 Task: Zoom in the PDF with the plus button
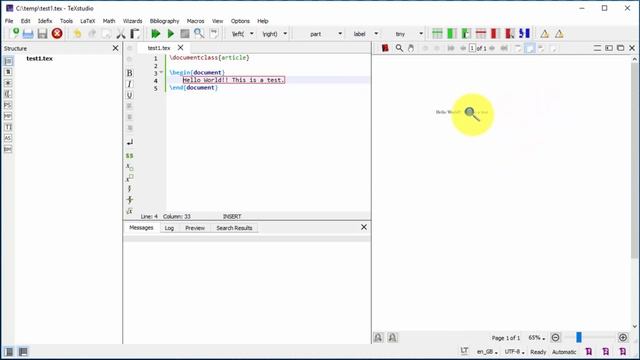(x=623, y=338)
